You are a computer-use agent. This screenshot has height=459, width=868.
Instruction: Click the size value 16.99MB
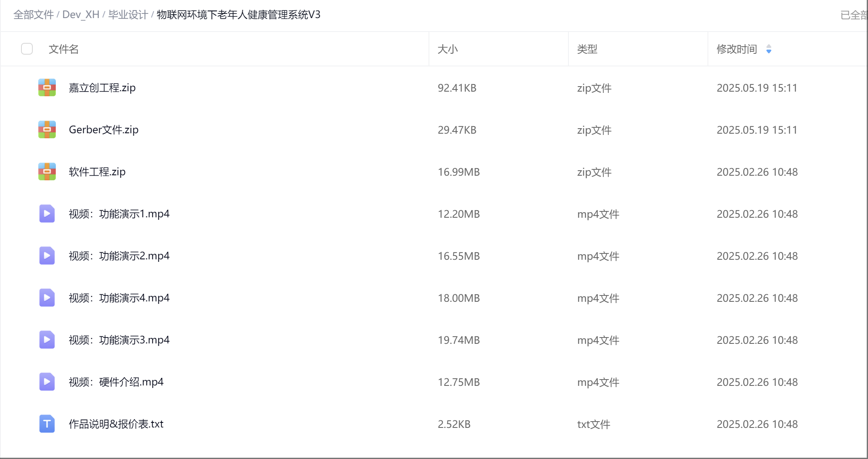[x=459, y=172]
